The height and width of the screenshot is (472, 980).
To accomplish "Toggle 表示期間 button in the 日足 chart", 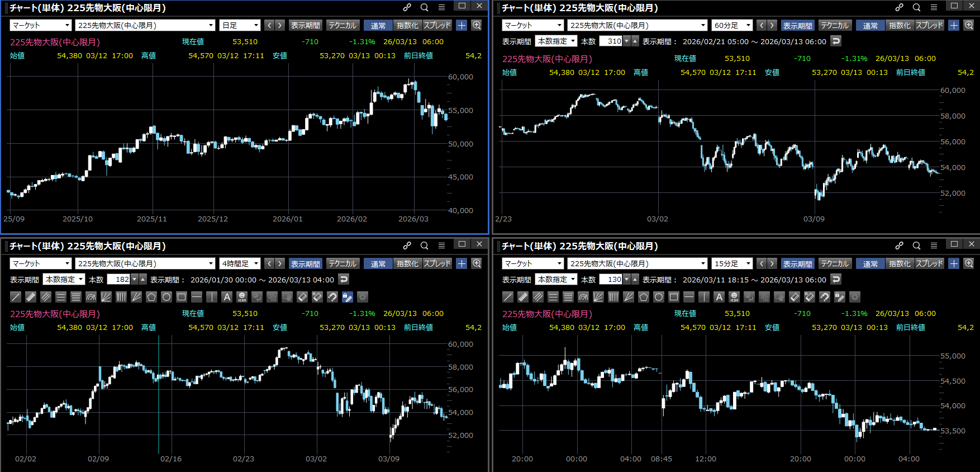I will [x=305, y=25].
